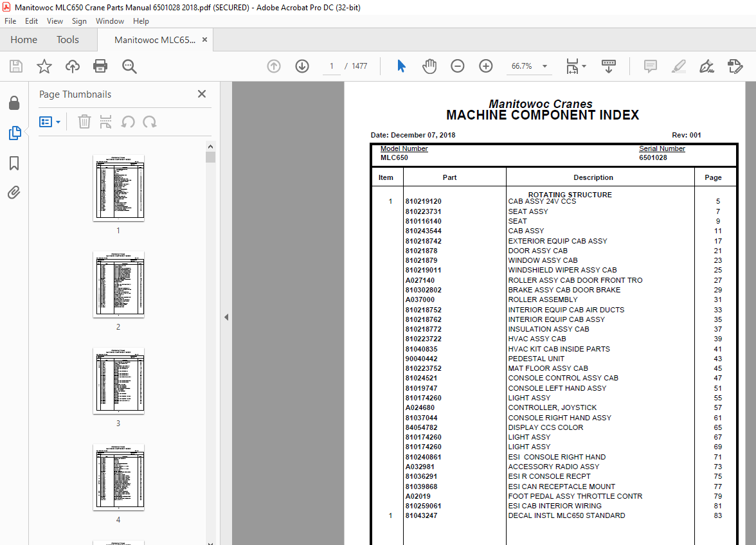Switch to the Home tab

click(x=24, y=39)
